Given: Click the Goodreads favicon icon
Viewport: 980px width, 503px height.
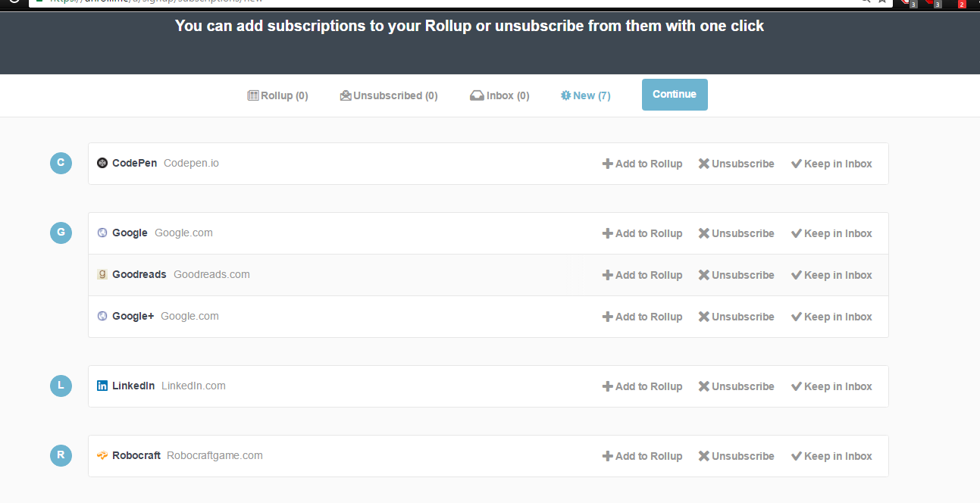Looking at the screenshot, I should pyautogui.click(x=102, y=274).
